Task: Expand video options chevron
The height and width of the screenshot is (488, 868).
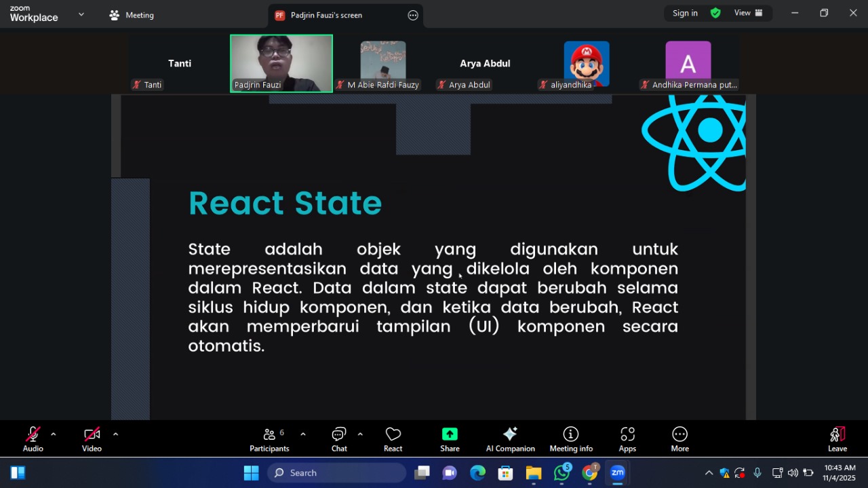Action: tap(115, 434)
